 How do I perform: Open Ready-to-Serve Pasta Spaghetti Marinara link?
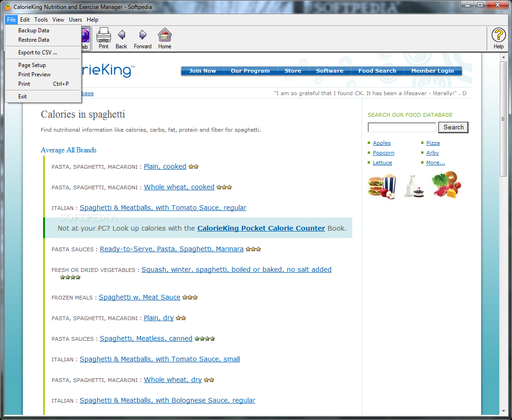tap(172, 249)
